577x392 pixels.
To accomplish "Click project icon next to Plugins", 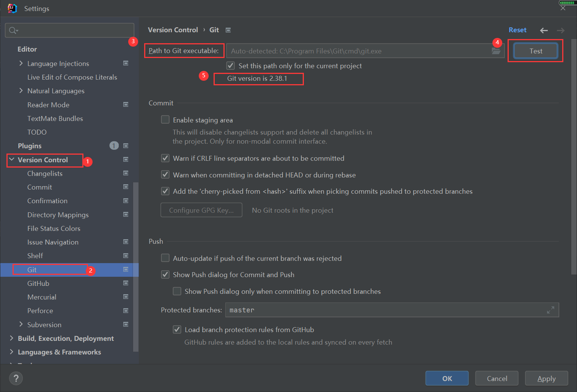I will 126,146.
